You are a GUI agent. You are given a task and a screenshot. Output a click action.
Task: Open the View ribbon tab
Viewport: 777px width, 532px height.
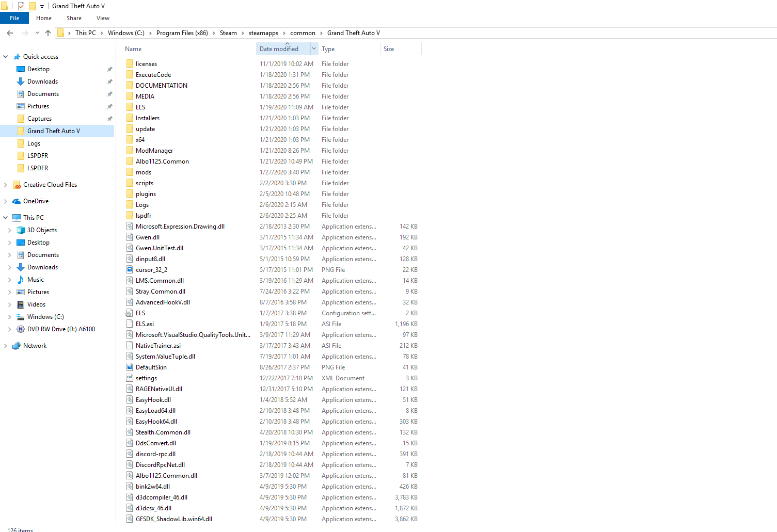click(x=103, y=18)
